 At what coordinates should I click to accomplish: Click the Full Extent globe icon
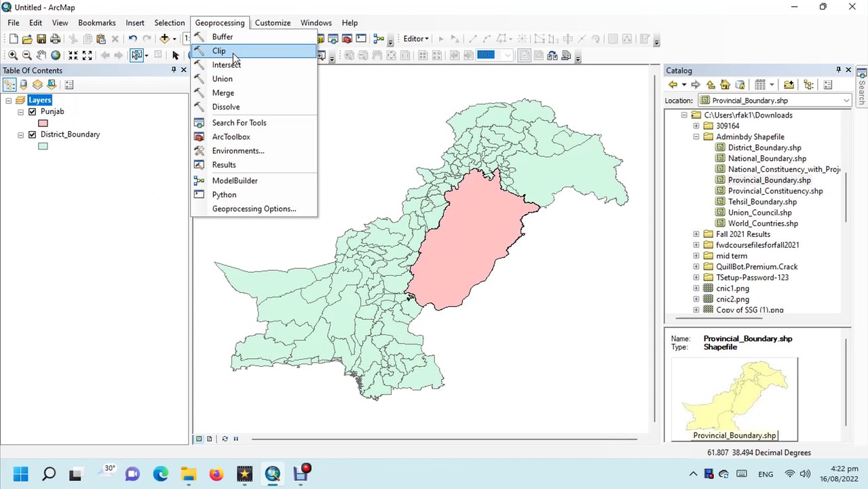click(56, 55)
